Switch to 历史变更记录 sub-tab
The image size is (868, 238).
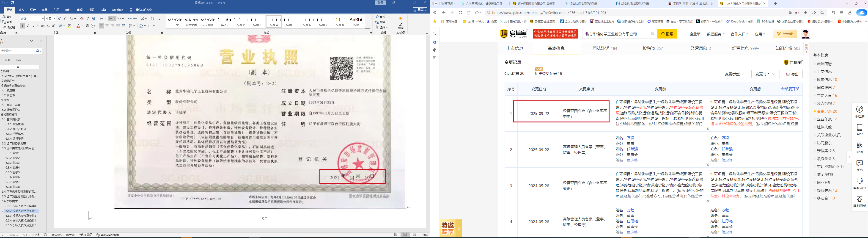pyautogui.click(x=548, y=74)
